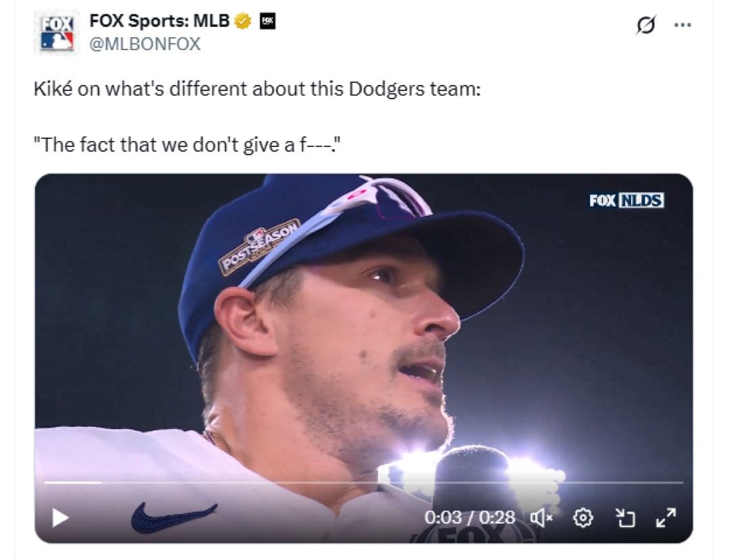The height and width of the screenshot is (560, 729).
Task: Click the 0:03 / 0:28 time display
Action: pos(470,517)
